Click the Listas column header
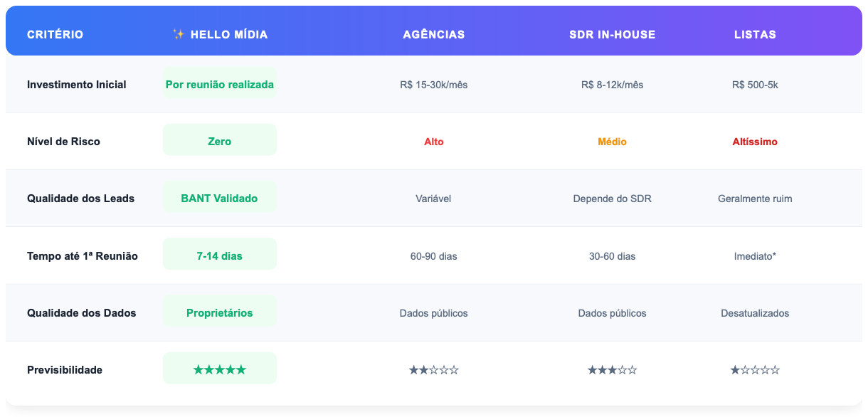Viewport: 868px width, 417px height. [x=755, y=34]
